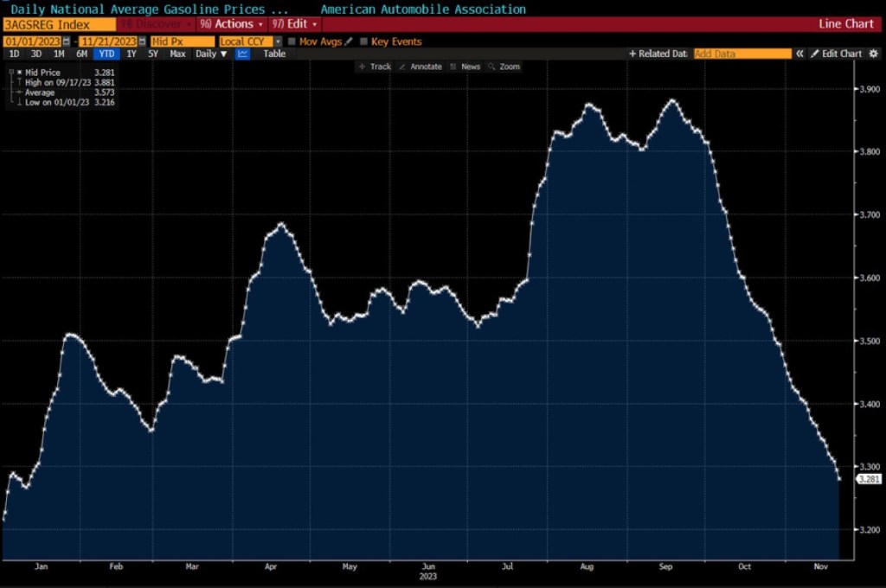Expand the Local CCY currency dropdown
886x588 pixels.
click(278, 42)
